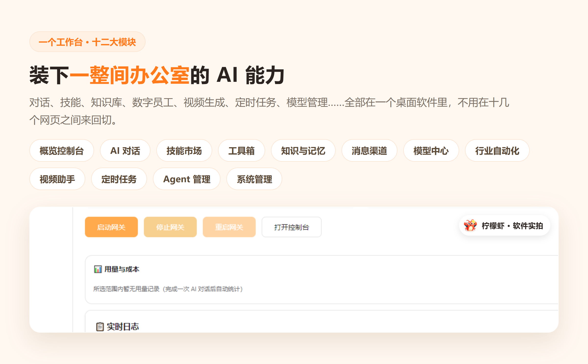This screenshot has height=364, width=588.
Task: Click the 一个工作台·十二大模块 badge
Action: [87, 42]
